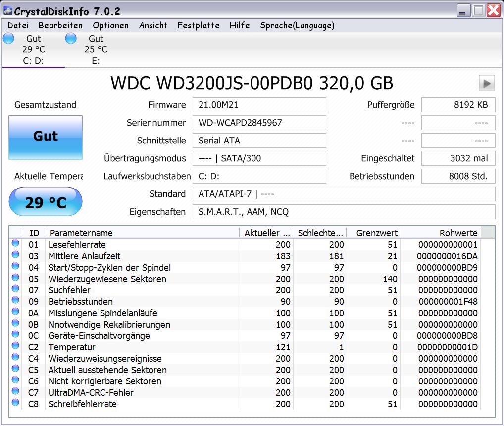
Task: Click status icon of Temperatur row
Action: (x=15, y=346)
